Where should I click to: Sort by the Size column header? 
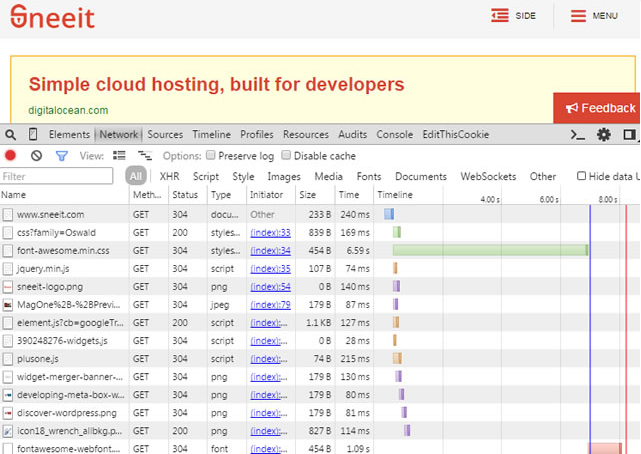coord(315,195)
